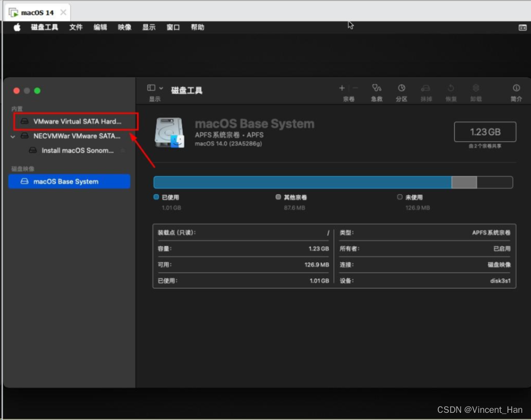Click the green zoom window button

pos(37,91)
